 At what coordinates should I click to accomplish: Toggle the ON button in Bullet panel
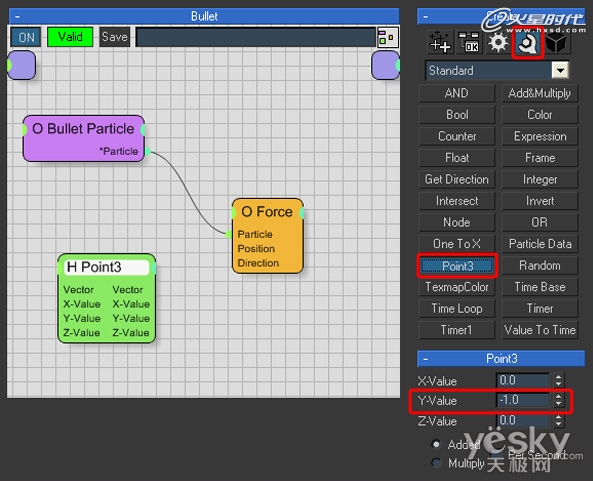pos(26,37)
